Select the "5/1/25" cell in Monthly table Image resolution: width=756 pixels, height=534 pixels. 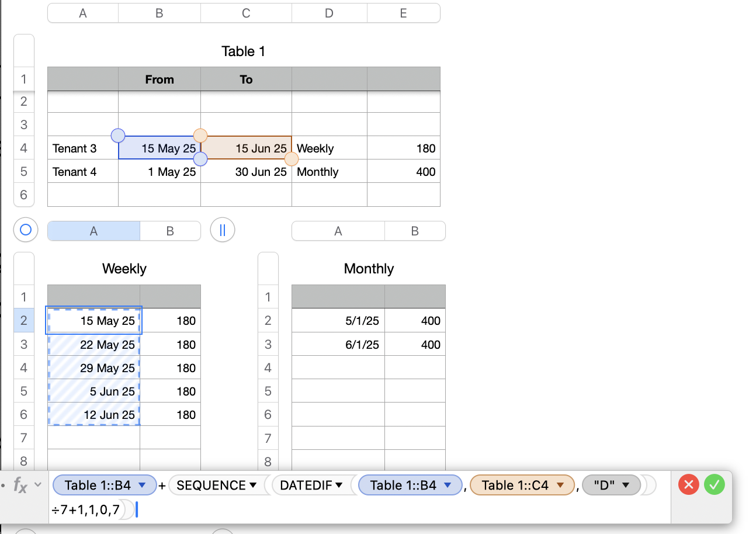pos(338,320)
